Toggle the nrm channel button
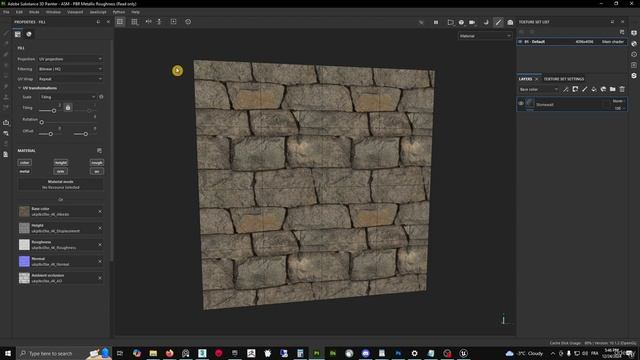This screenshot has width=640, height=360. pos(60,171)
